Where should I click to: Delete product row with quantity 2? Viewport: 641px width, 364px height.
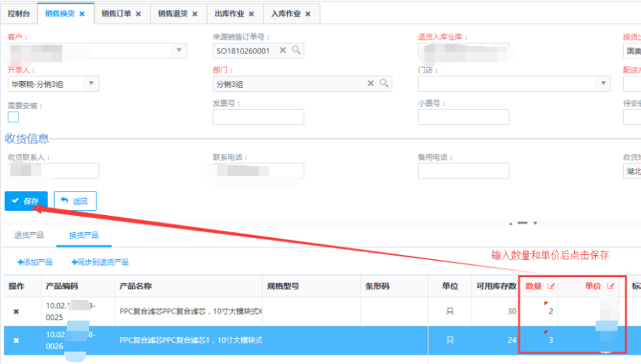(x=16, y=311)
